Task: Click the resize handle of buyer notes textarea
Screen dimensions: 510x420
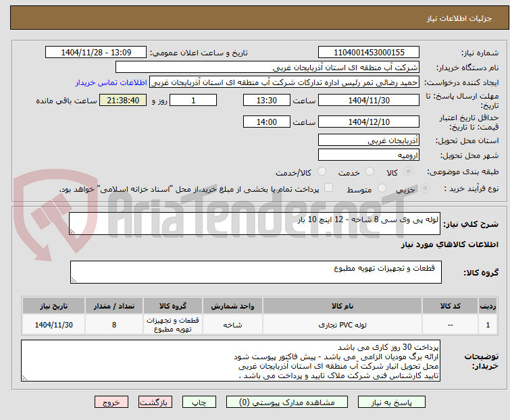Action: point(24,377)
